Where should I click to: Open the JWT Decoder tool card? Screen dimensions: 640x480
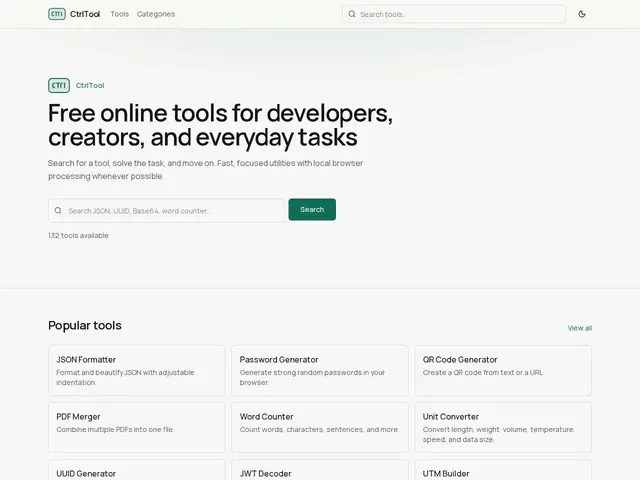tap(320, 470)
